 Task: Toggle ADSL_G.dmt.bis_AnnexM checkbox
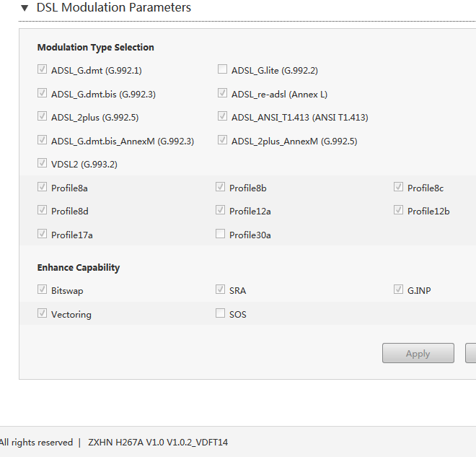(43, 140)
